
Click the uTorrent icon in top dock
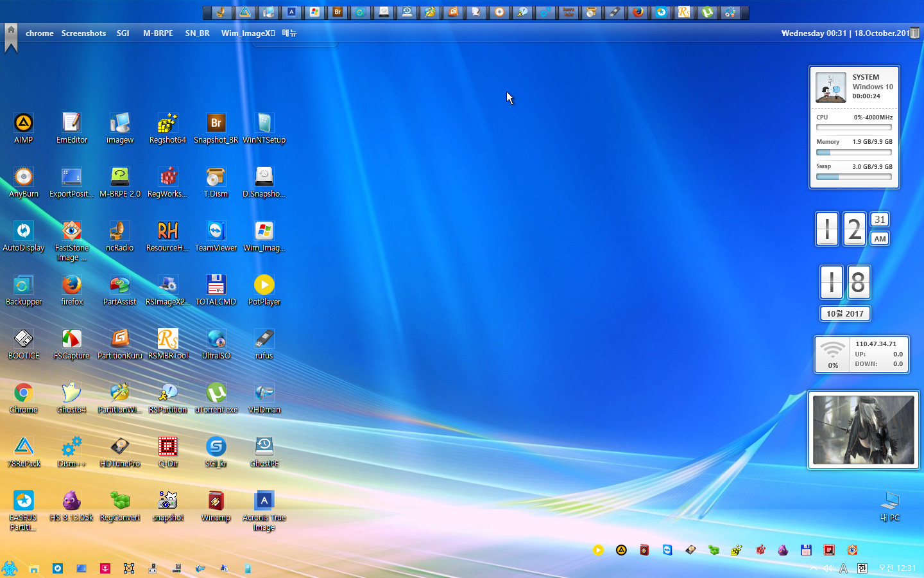[x=707, y=12]
